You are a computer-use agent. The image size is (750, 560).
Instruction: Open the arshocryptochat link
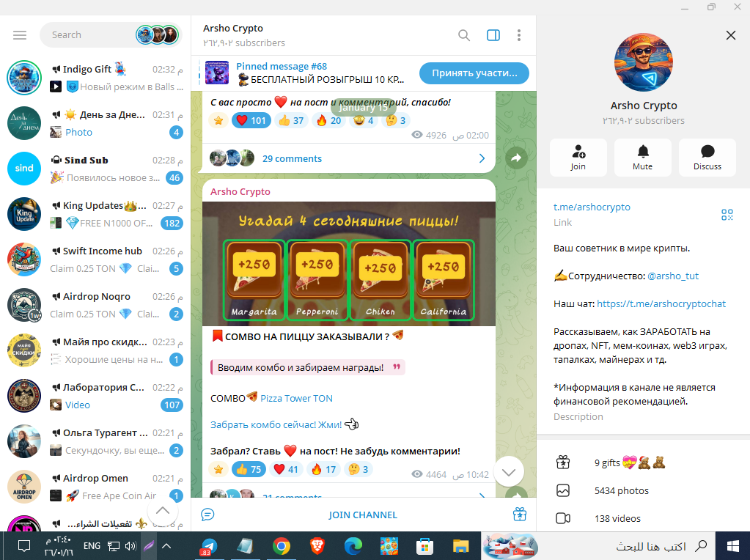coord(661,303)
